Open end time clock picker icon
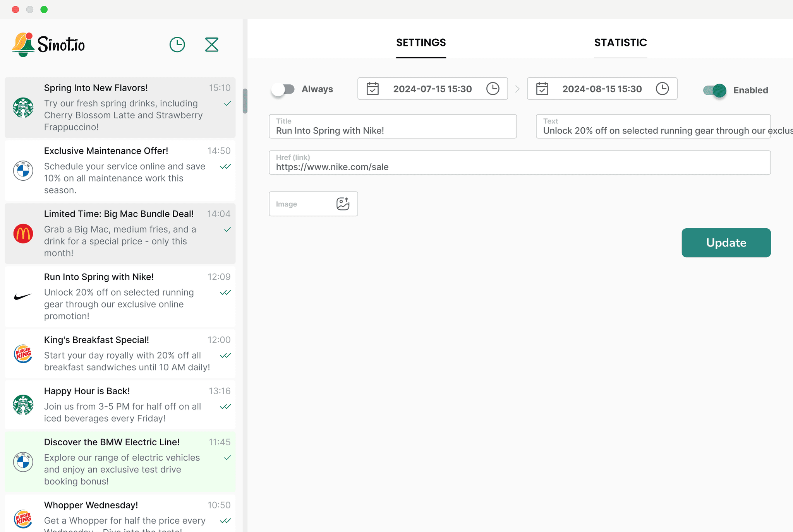 (x=662, y=89)
